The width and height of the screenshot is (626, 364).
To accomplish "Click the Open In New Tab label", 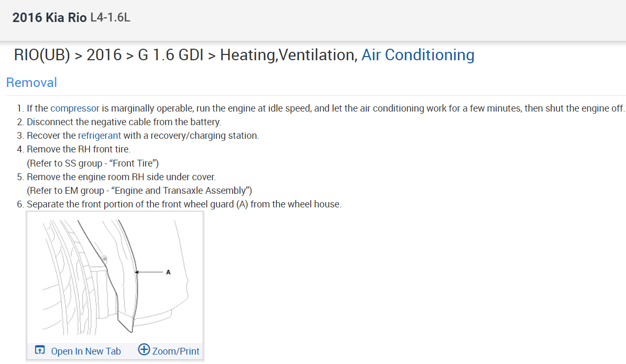I will (x=86, y=351).
